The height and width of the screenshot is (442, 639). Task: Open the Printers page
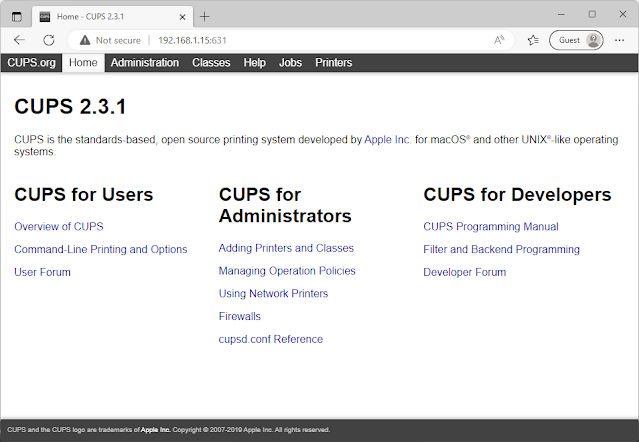tap(333, 63)
